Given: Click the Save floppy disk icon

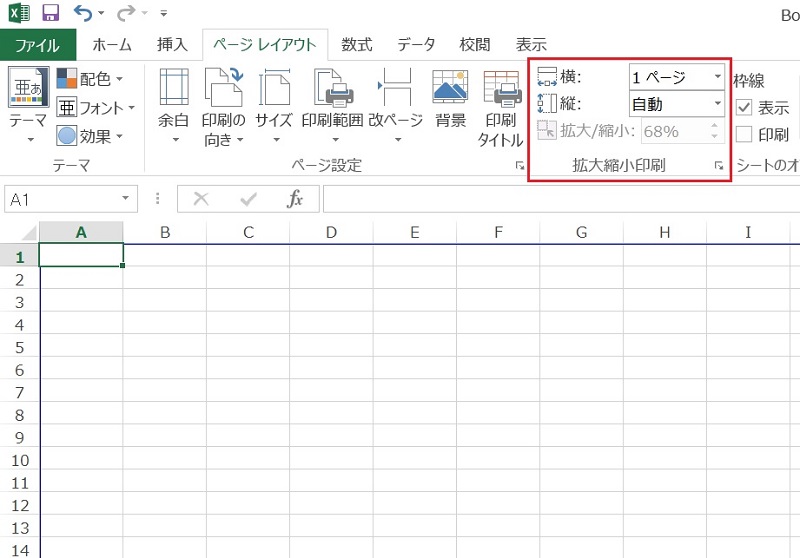Looking at the screenshot, I should (50, 14).
